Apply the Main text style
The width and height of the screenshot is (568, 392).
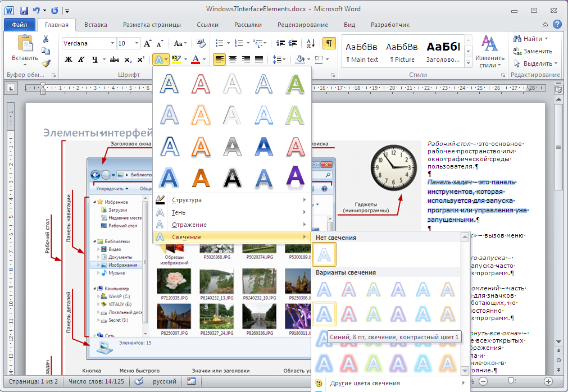361,52
